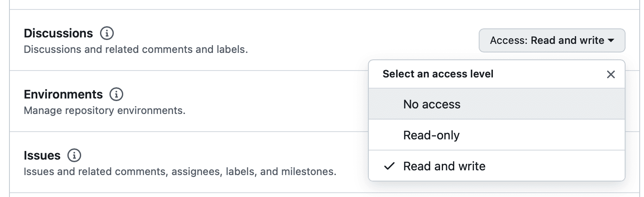
Task: Click the Issues permission heading
Action: pyautogui.click(x=42, y=155)
